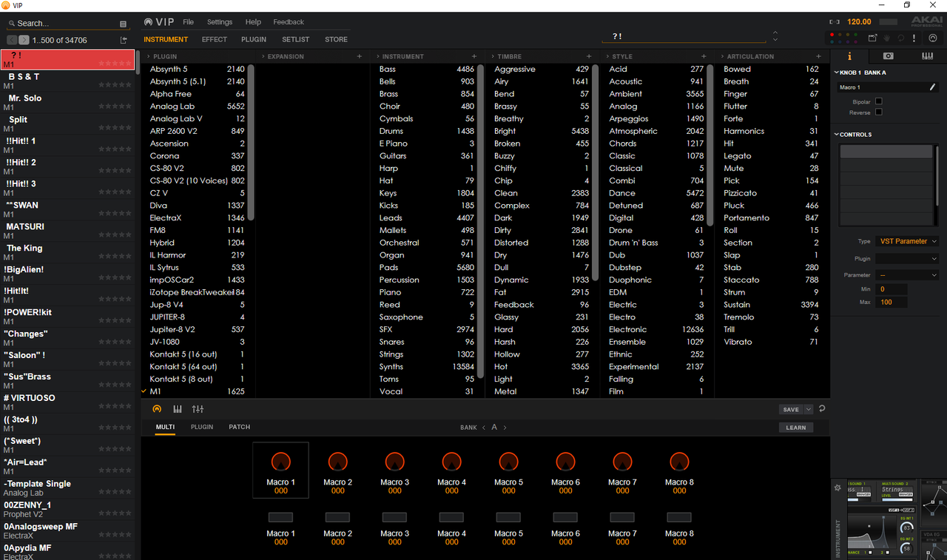
Task: Show the keyboard view in lower toolbar
Action: click(178, 409)
